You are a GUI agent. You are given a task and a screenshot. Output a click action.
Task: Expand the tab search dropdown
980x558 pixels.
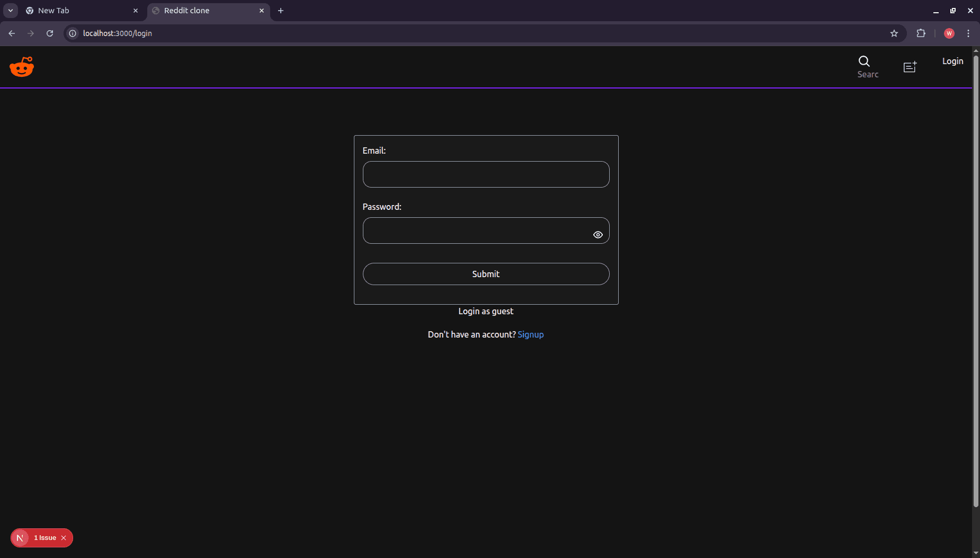[11, 11]
